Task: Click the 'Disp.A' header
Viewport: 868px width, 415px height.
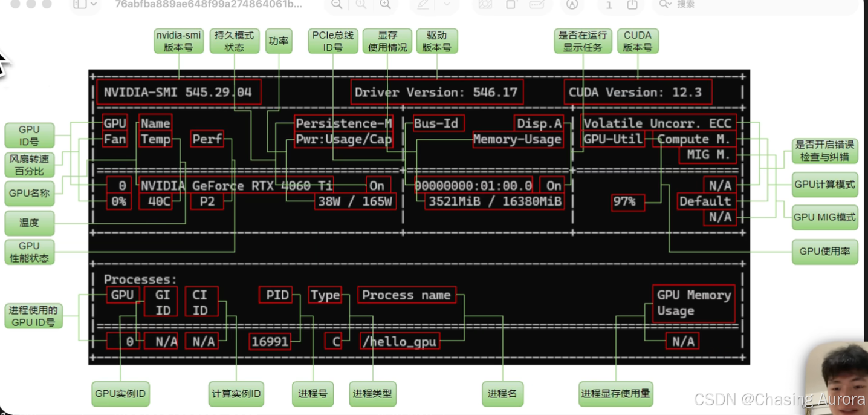Action: coord(539,123)
